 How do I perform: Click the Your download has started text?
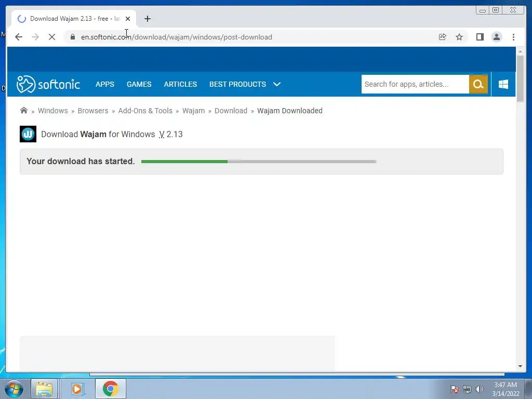click(x=81, y=161)
